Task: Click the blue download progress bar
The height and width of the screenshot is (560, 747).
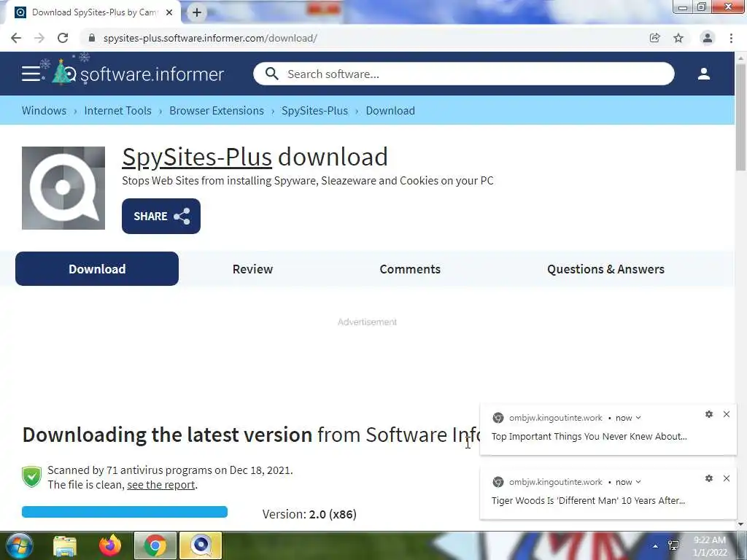Action: coord(125,512)
